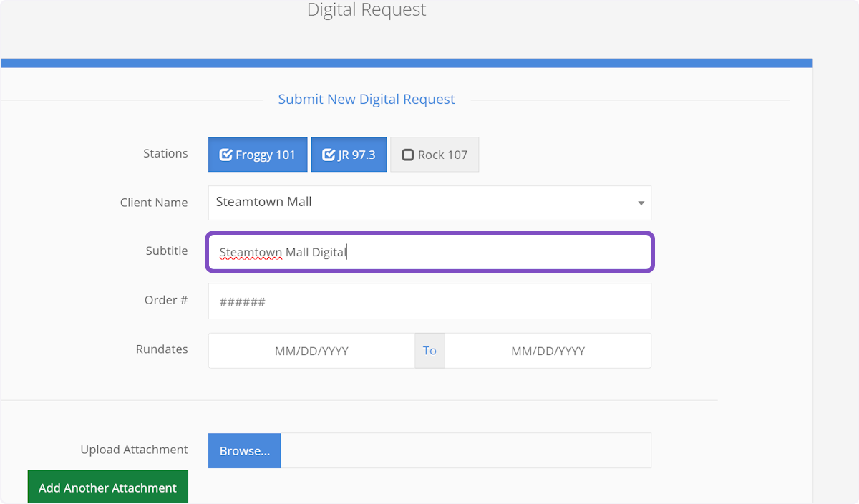Click Add Another Attachment button
Image resolution: width=859 pixels, height=504 pixels.
coord(107,488)
